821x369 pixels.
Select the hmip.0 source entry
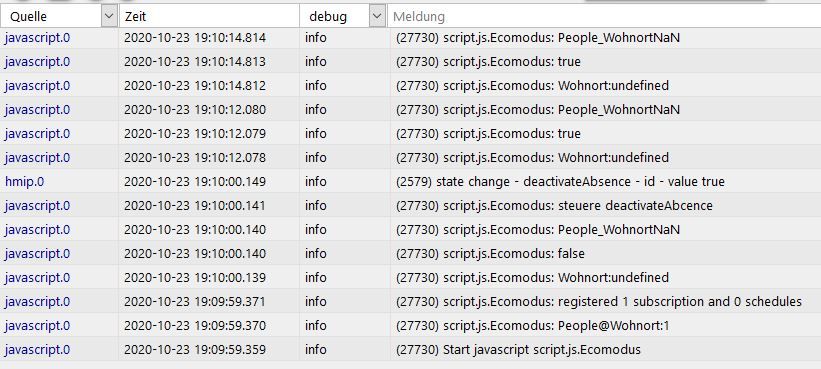click(25, 182)
